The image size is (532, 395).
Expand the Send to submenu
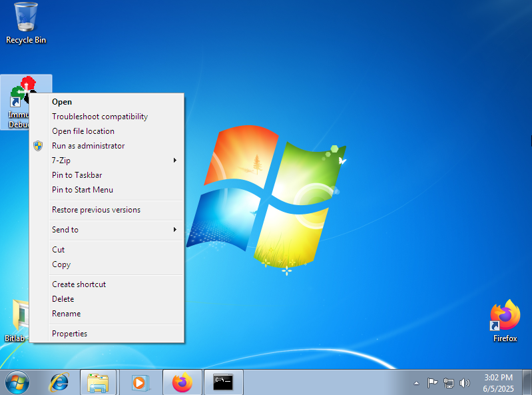tap(107, 230)
